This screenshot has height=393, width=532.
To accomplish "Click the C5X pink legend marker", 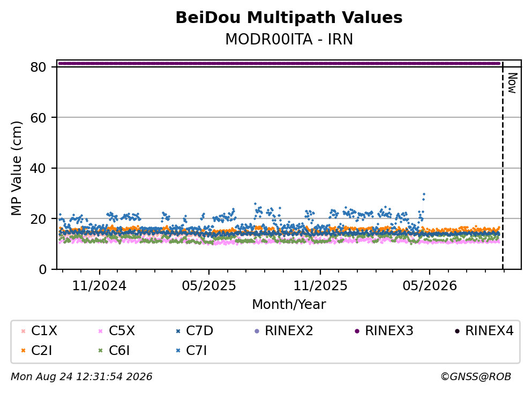I will (100, 331).
